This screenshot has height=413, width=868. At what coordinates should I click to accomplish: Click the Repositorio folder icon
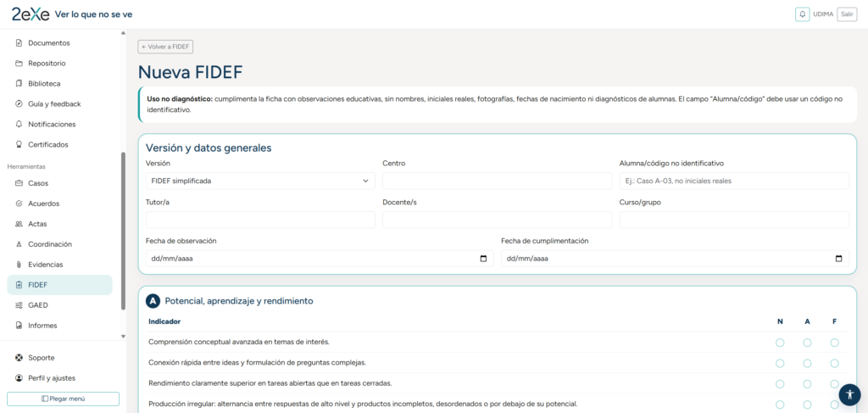(x=19, y=63)
